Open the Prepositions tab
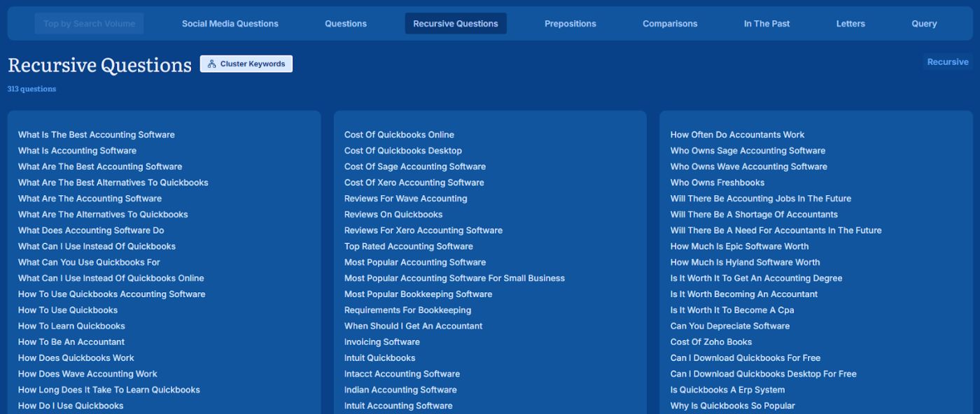Screen dimensions: 980x414 coord(570,24)
